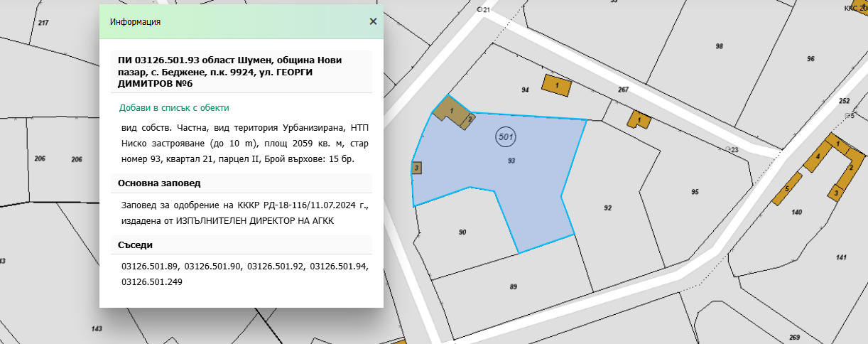Select parcel 98 at top of map
The width and height of the screenshot is (868, 344).
[719, 45]
